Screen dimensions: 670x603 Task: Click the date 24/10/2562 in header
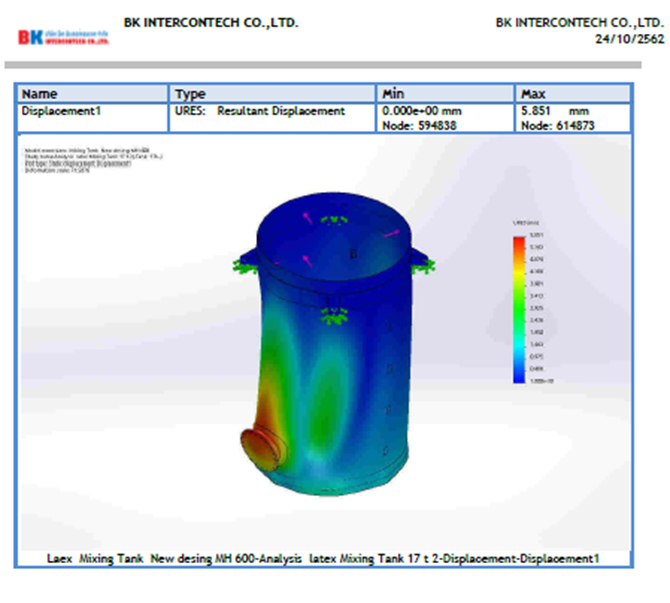(628, 38)
